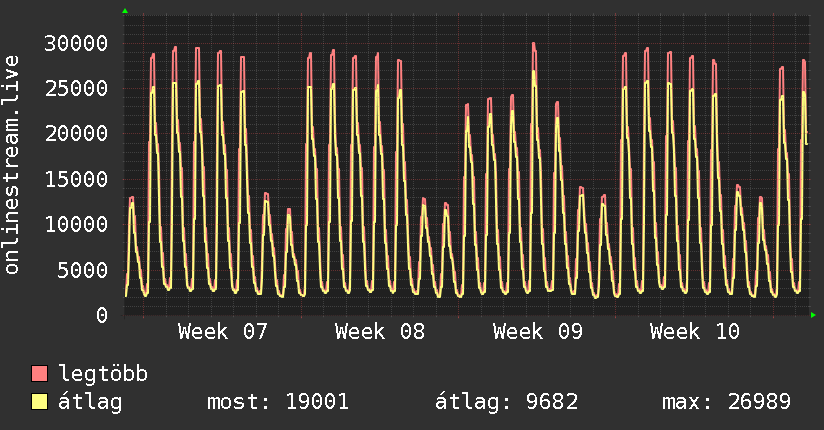Click the onlinestream.live vertical axis title
The image size is (824, 430).
(x=12, y=165)
